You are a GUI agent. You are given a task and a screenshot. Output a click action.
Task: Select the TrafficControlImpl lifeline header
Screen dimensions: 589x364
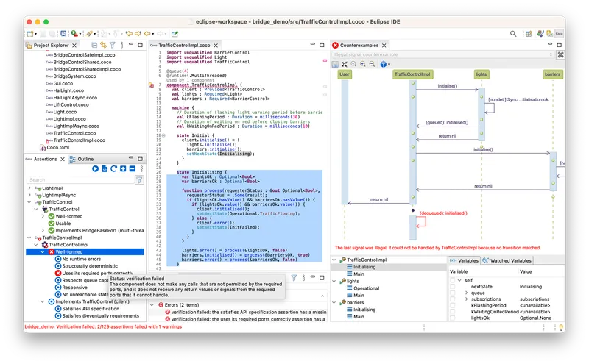[x=412, y=74]
